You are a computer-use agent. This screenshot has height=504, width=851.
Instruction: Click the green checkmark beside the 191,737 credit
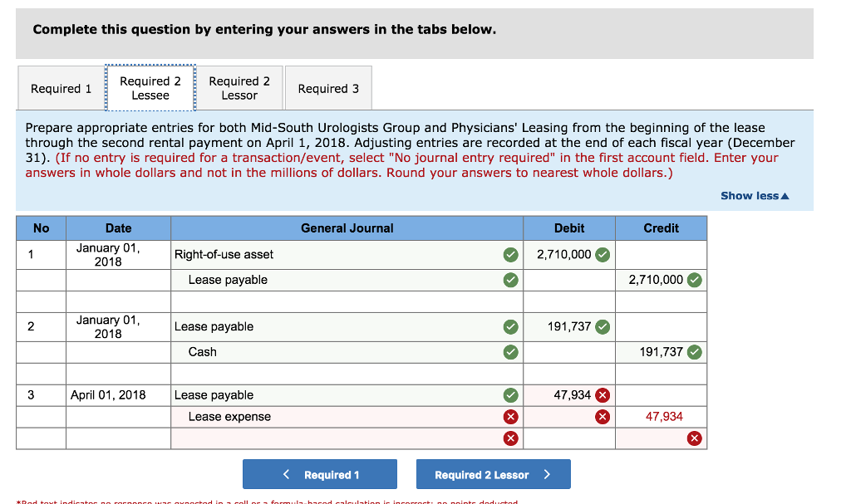[x=694, y=352]
